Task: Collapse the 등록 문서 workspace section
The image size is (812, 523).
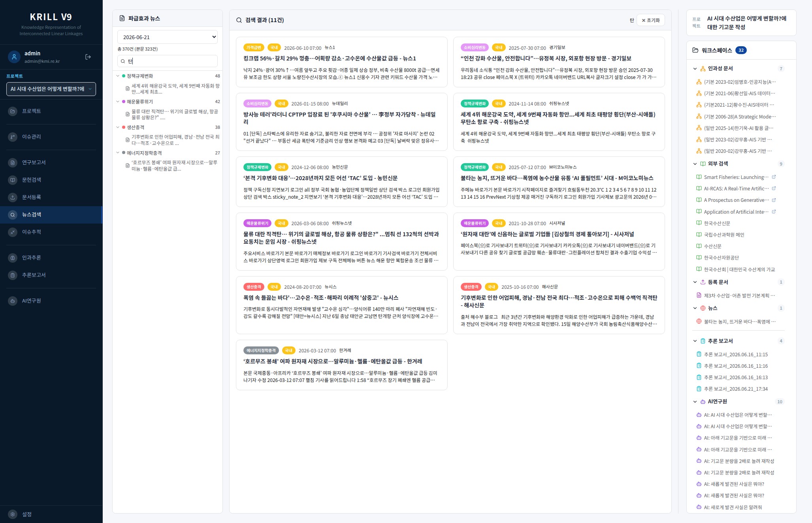Action: pos(695,282)
